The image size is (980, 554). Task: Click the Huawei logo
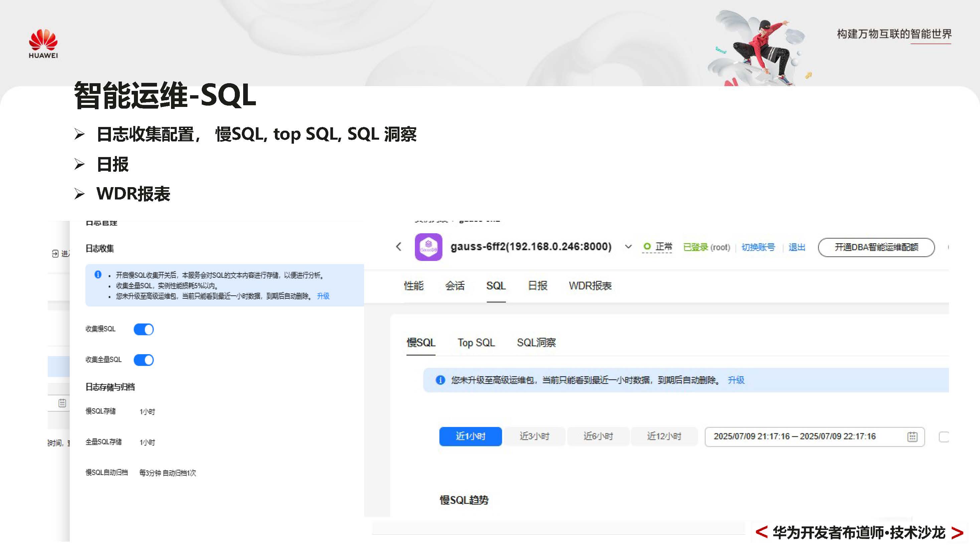click(x=43, y=44)
